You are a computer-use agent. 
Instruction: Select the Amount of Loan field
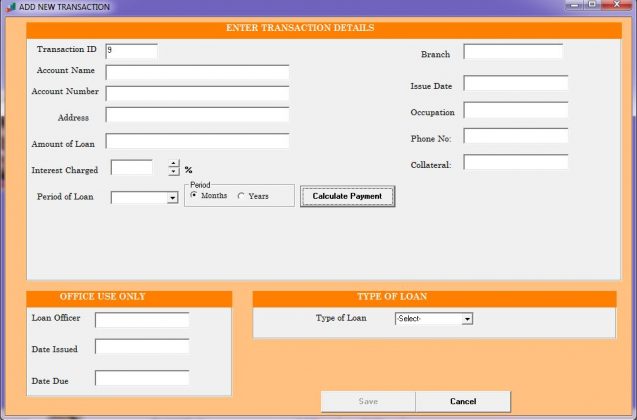click(x=197, y=141)
